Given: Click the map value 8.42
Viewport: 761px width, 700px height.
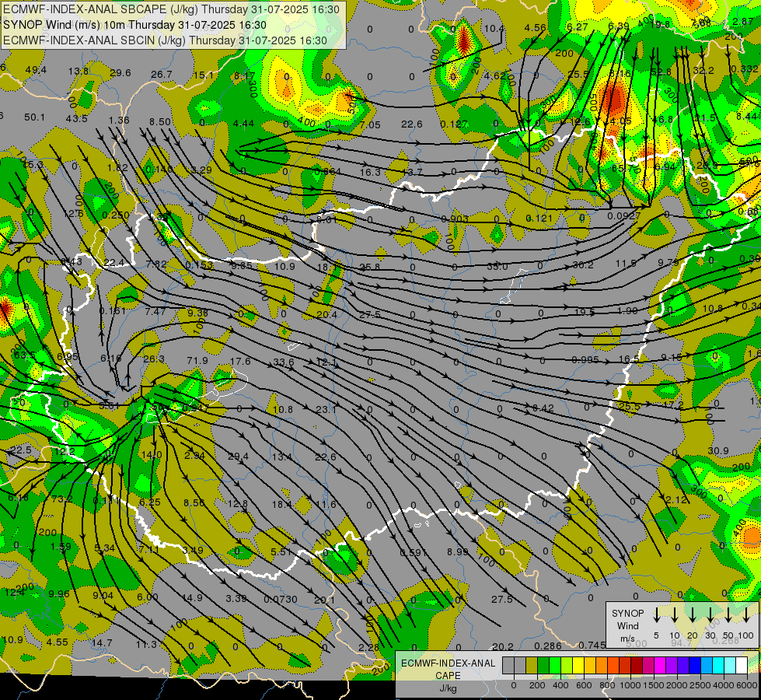Looking at the screenshot, I should [x=543, y=408].
